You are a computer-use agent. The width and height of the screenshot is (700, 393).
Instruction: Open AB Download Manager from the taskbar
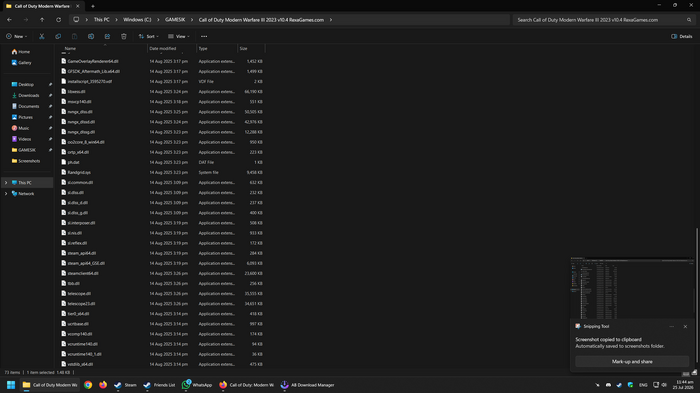[307, 385]
